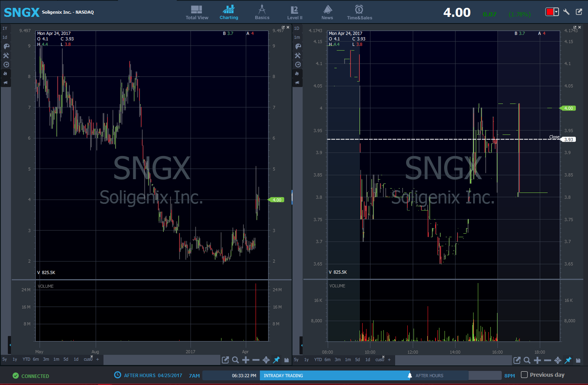The image size is (588, 385).
Task: Open the 1Y range selector on left chart
Action: coord(5,28)
